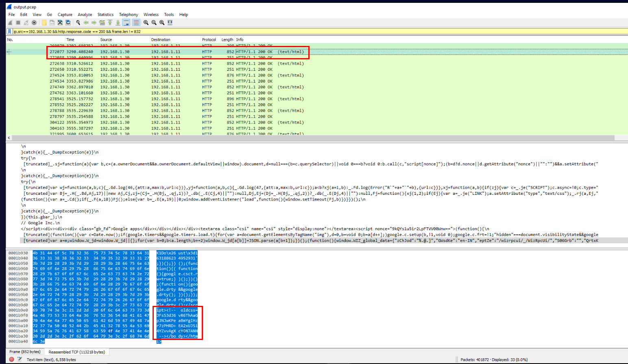Click left arrow of packet list scrollbar
This screenshot has height=364, width=628.
pos(9,138)
